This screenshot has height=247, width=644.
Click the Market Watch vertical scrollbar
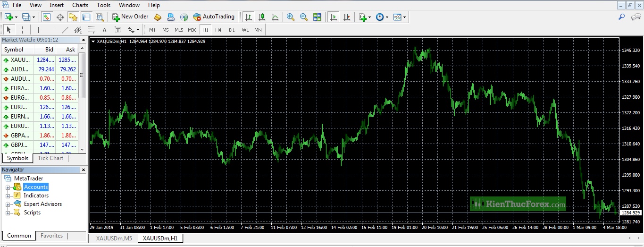pyautogui.click(x=82, y=98)
